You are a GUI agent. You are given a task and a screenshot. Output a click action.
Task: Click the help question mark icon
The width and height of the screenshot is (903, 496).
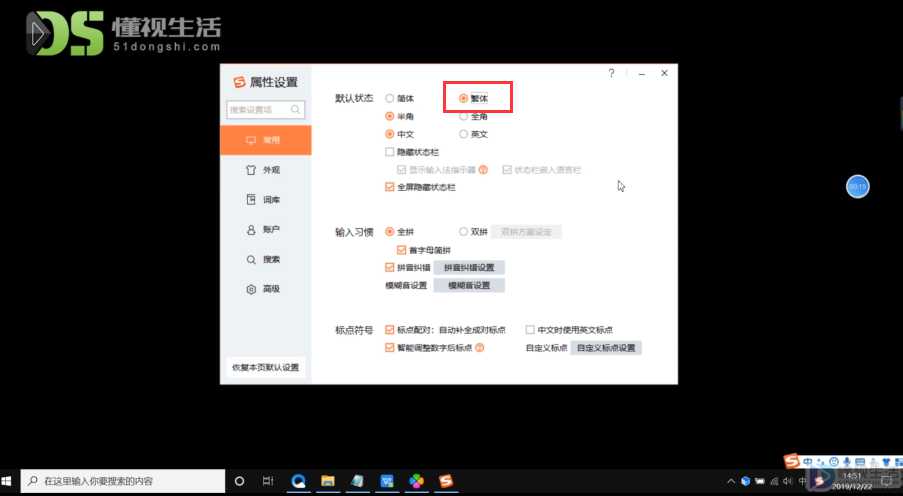611,73
